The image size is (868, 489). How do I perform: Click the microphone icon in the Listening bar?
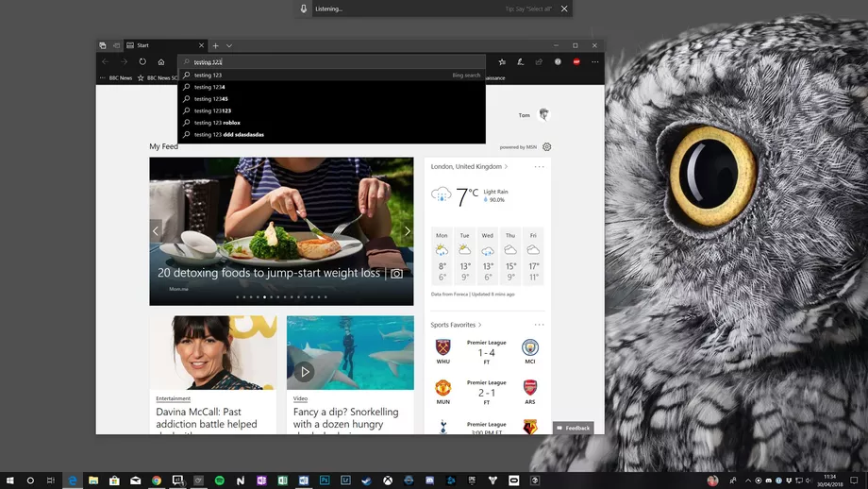[x=304, y=8]
